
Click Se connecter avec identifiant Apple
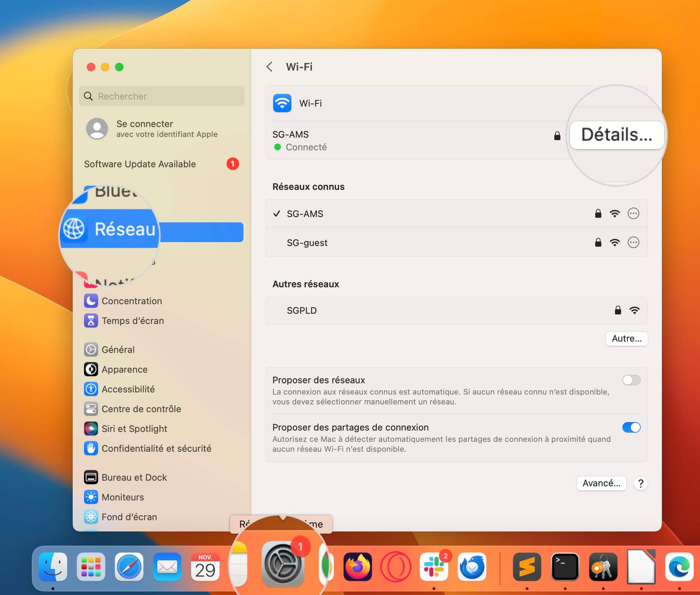tap(162, 128)
